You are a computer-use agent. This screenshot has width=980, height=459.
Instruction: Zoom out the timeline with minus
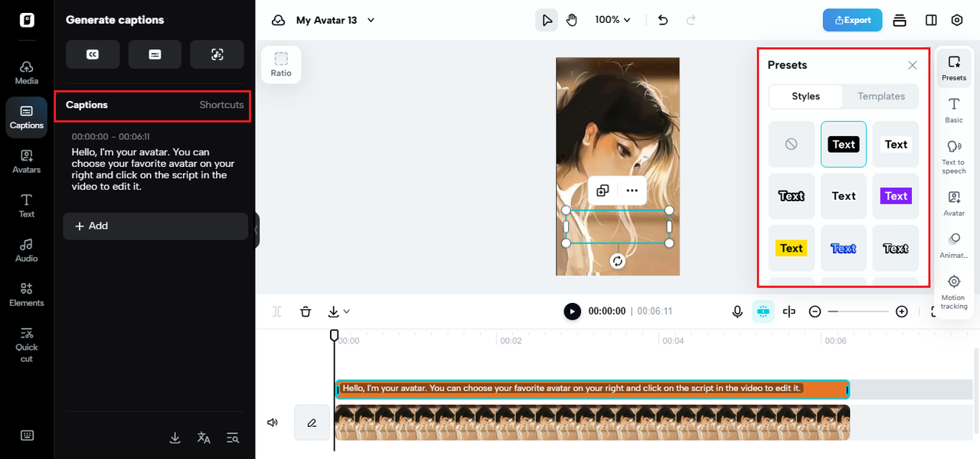[815, 311]
